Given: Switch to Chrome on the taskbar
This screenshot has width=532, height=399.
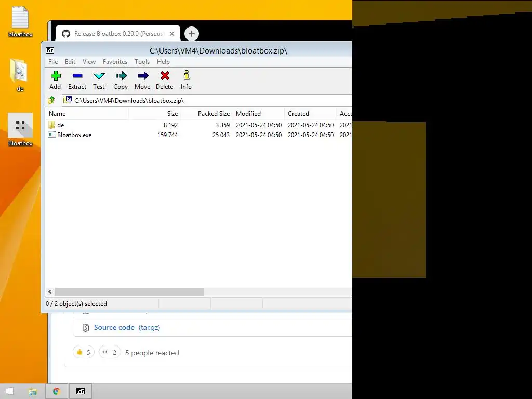Looking at the screenshot, I should click(x=56, y=392).
